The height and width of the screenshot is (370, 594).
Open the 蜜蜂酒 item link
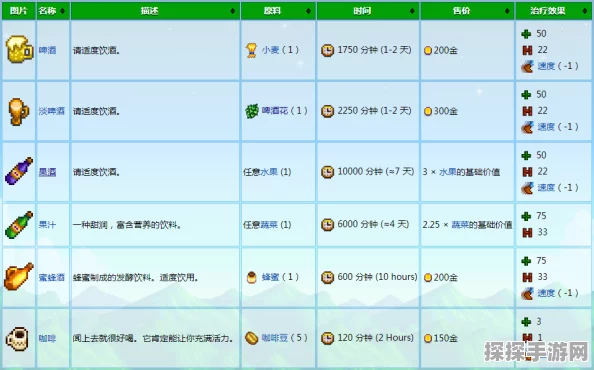coord(52,278)
